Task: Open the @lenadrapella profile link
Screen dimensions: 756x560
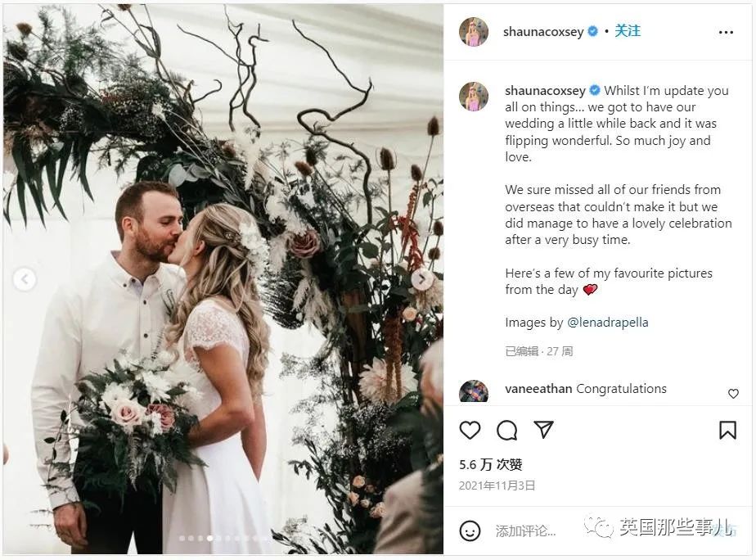Action: click(607, 322)
